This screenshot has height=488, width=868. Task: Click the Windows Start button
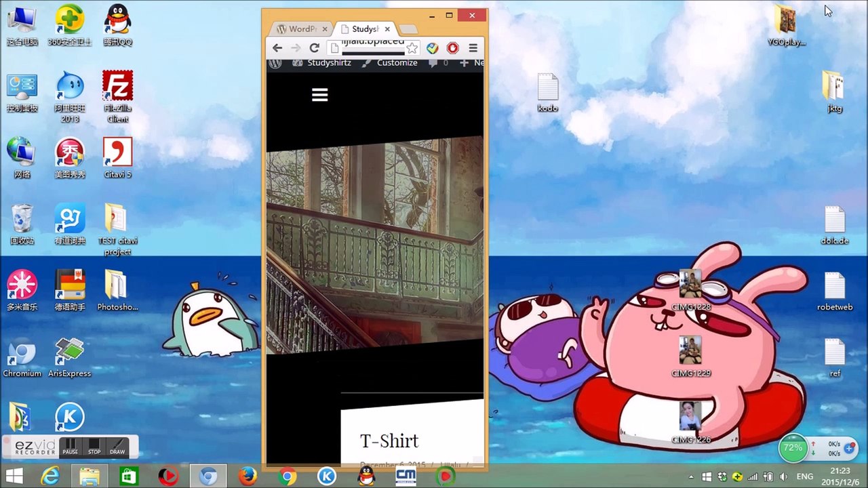pyautogui.click(x=14, y=477)
